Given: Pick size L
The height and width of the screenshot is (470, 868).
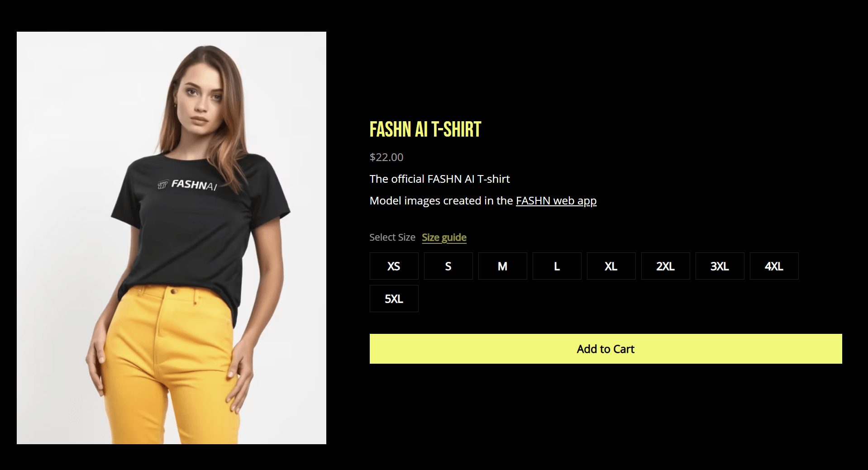Looking at the screenshot, I should tap(557, 266).
